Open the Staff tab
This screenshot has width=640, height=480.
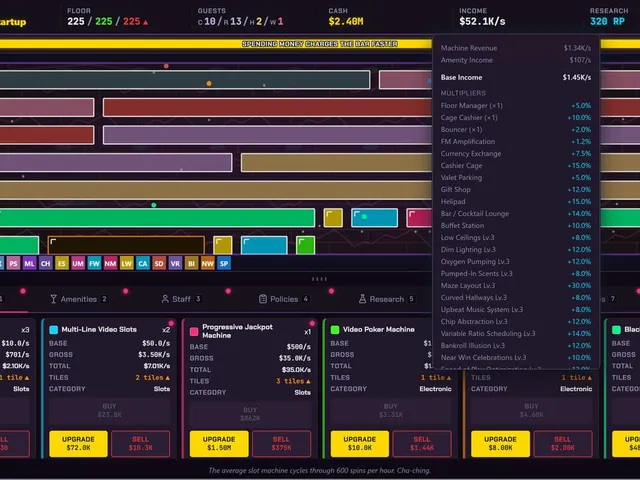coord(182,299)
